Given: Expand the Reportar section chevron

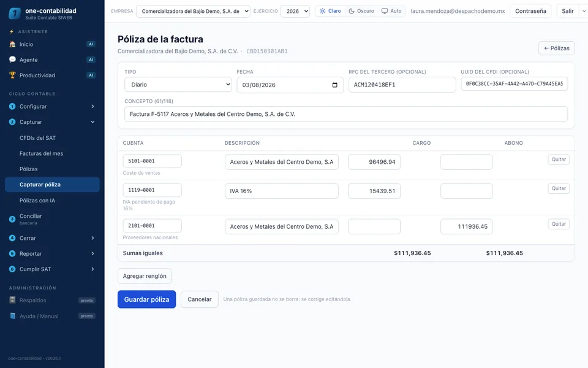Looking at the screenshot, I should (x=92, y=253).
